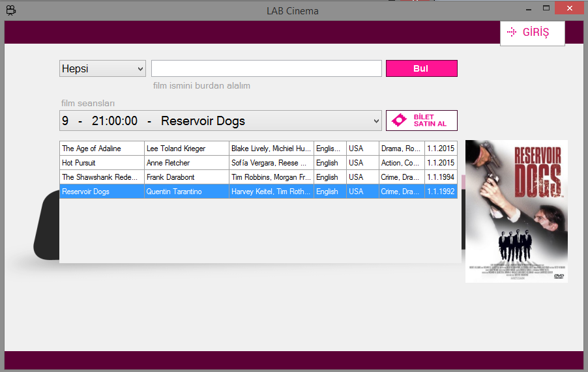Click the GİRİŞ login button

coord(532,33)
